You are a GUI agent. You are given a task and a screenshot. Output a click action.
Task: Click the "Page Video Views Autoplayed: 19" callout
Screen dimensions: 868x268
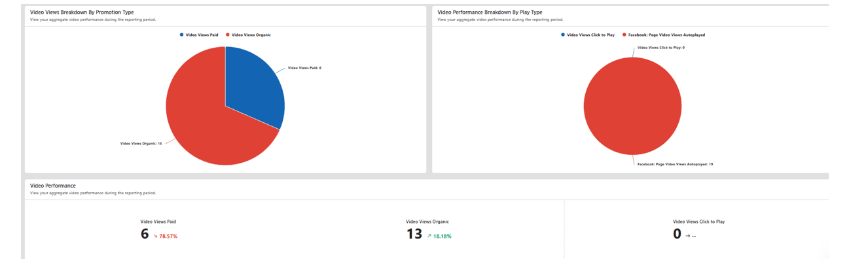(x=675, y=164)
